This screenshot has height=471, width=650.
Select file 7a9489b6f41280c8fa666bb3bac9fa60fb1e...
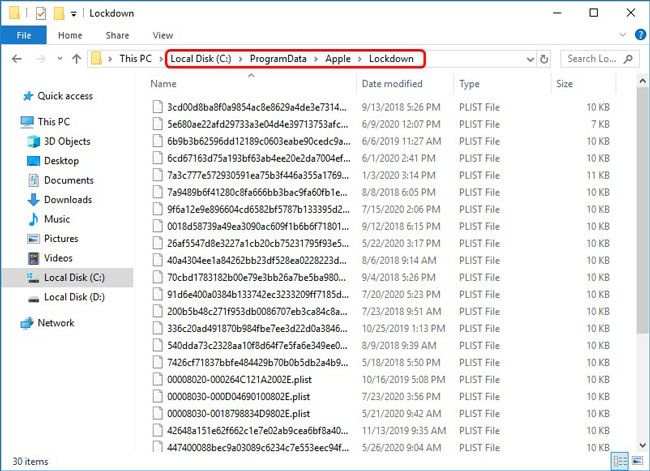(257, 192)
